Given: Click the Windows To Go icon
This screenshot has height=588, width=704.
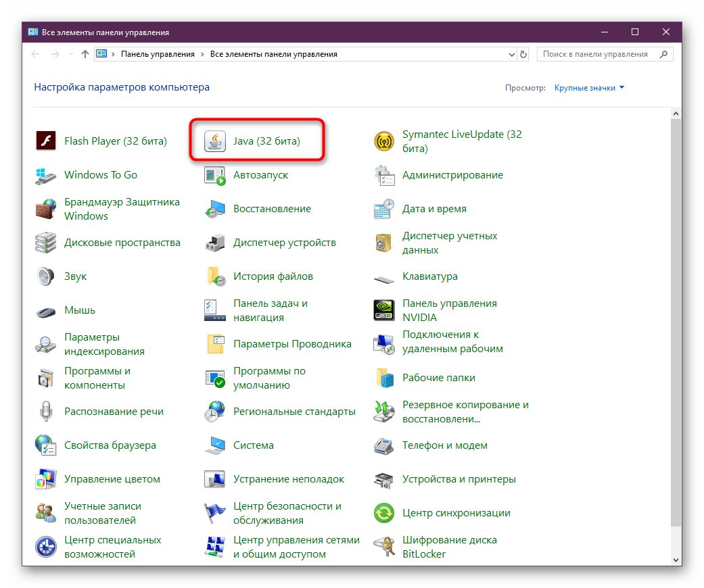Looking at the screenshot, I should click(46, 175).
